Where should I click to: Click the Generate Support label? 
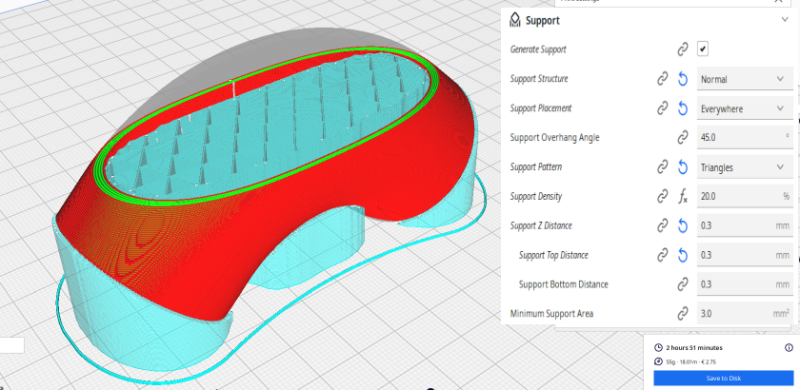point(538,50)
